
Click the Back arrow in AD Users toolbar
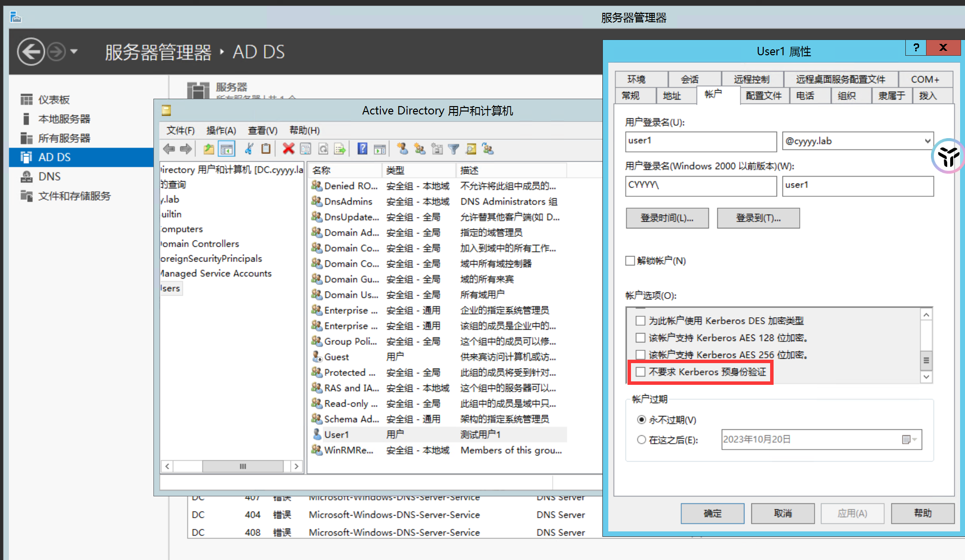point(169,149)
